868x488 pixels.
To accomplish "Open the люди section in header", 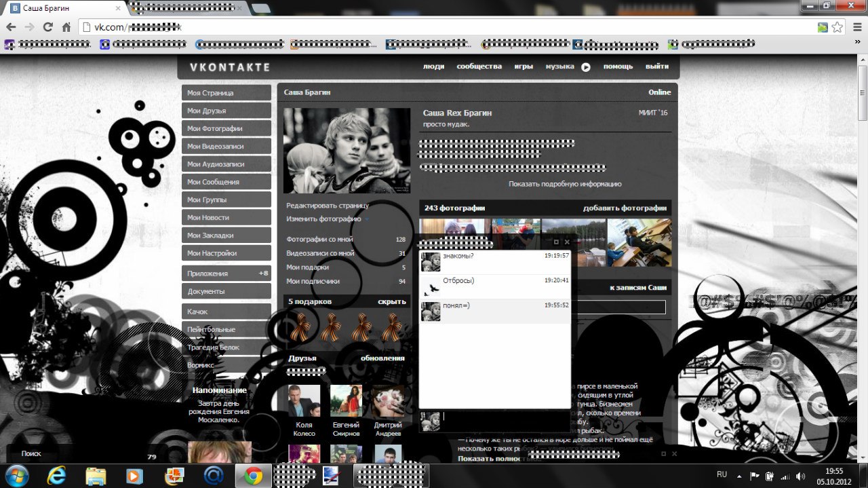I will [433, 67].
